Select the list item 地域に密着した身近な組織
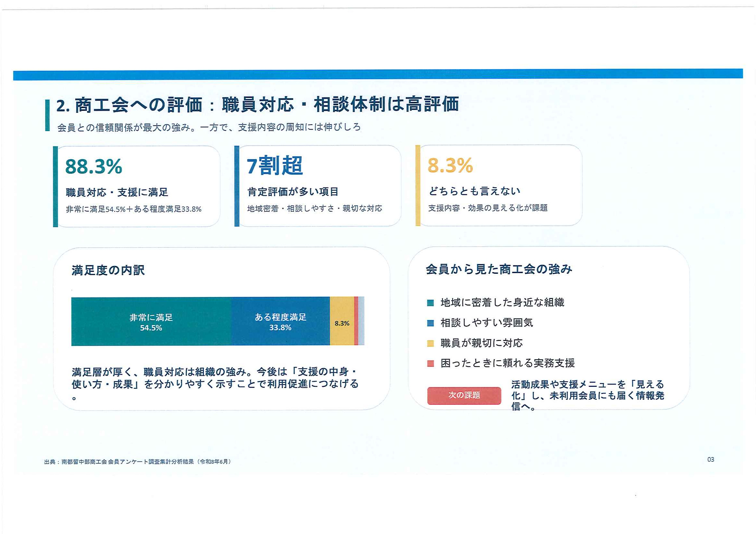756x534 pixels. (502, 303)
